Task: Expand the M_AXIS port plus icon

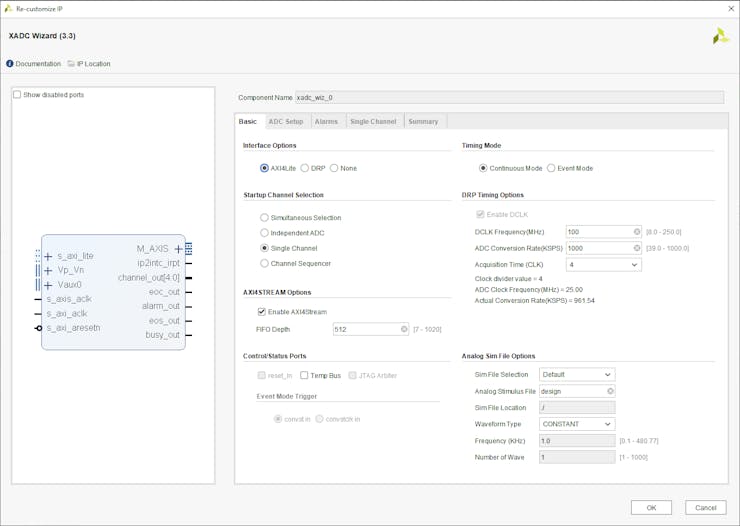Action: pos(179,249)
